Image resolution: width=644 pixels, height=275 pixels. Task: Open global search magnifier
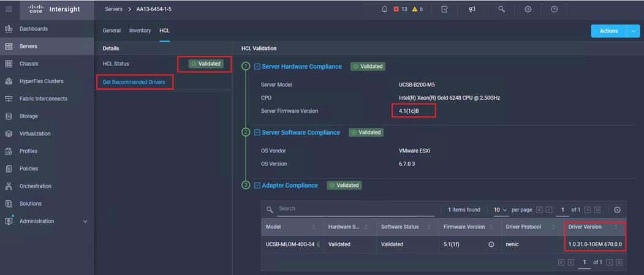pyautogui.click(x=501, y=9)
